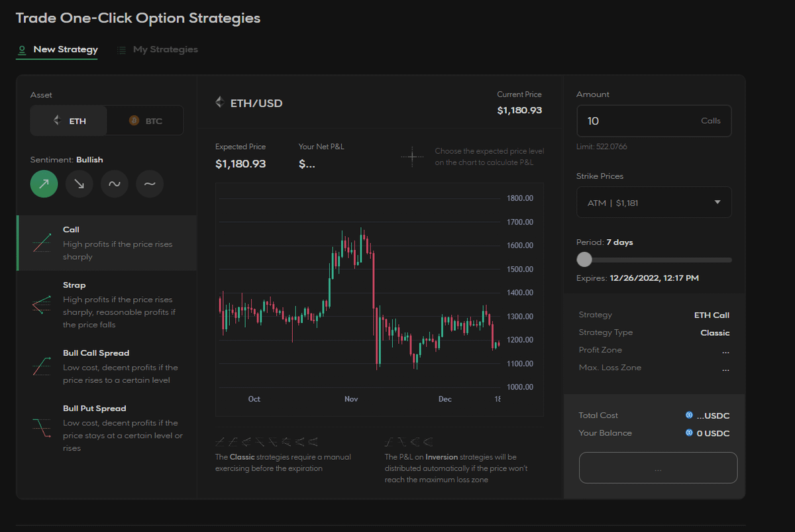Click the Strap strategy payoff icon

[41, 305]
